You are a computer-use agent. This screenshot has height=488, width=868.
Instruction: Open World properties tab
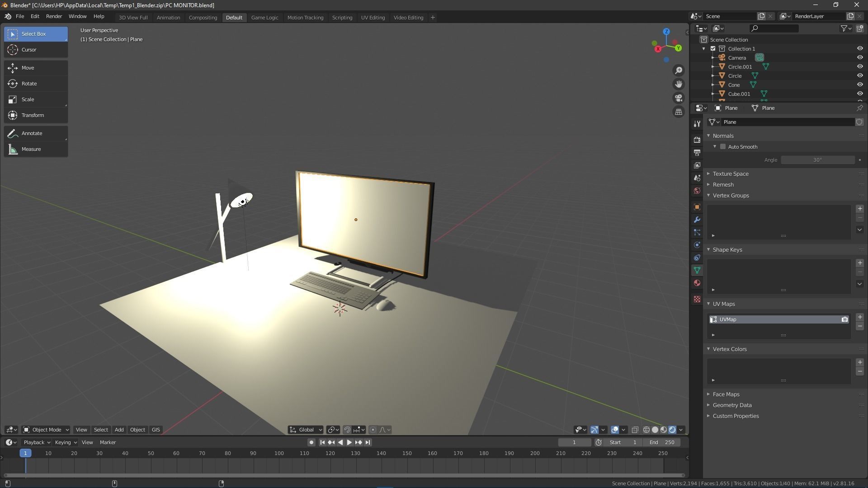(697, 191)
